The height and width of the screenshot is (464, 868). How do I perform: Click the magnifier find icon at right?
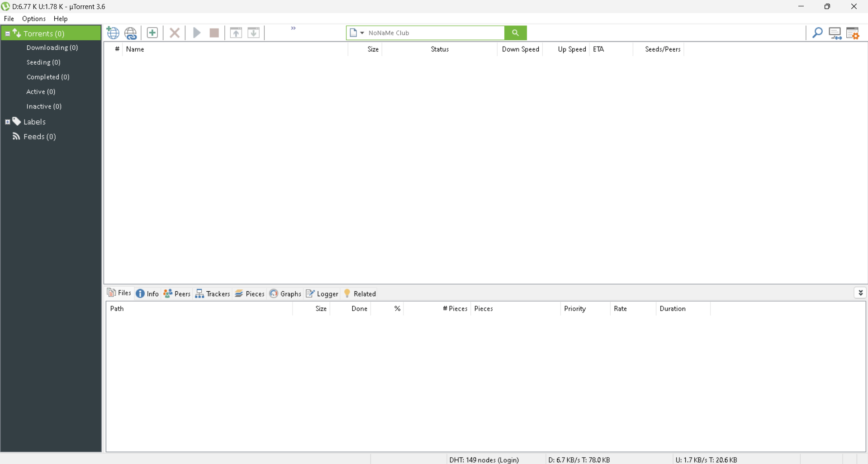click(817, 33)
